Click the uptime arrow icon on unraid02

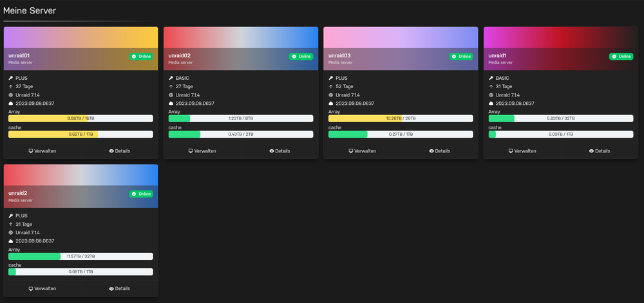[x=171, y=86]
